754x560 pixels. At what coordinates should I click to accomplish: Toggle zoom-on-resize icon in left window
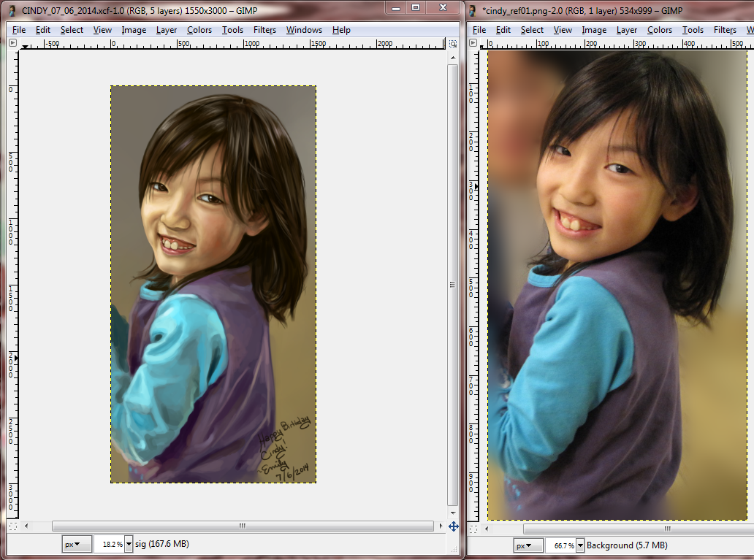453,43
